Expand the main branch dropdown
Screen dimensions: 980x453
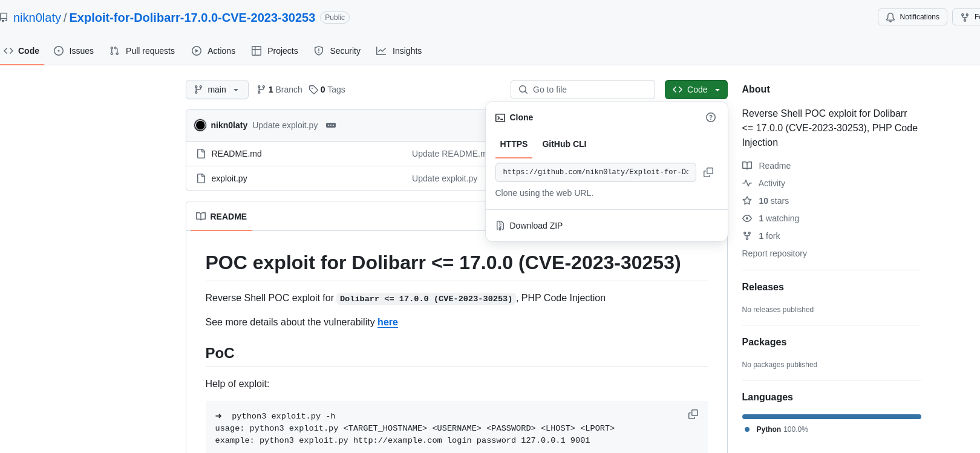click(217, 90)
